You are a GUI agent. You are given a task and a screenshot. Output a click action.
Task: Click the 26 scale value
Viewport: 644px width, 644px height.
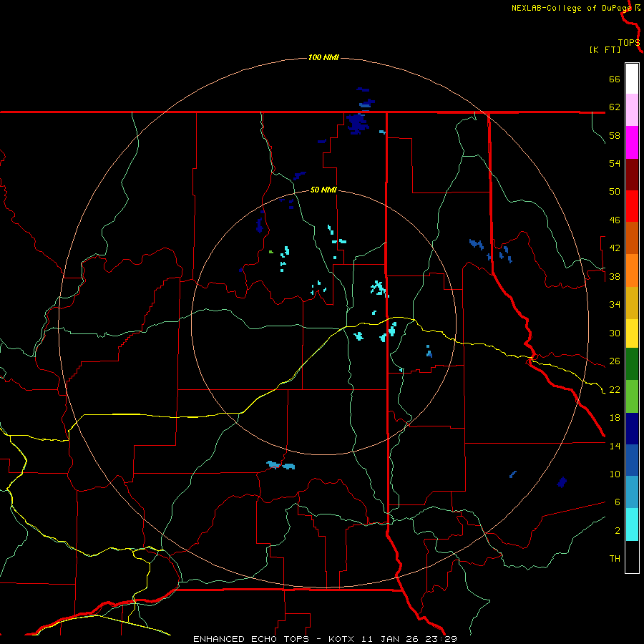point(615,361)
